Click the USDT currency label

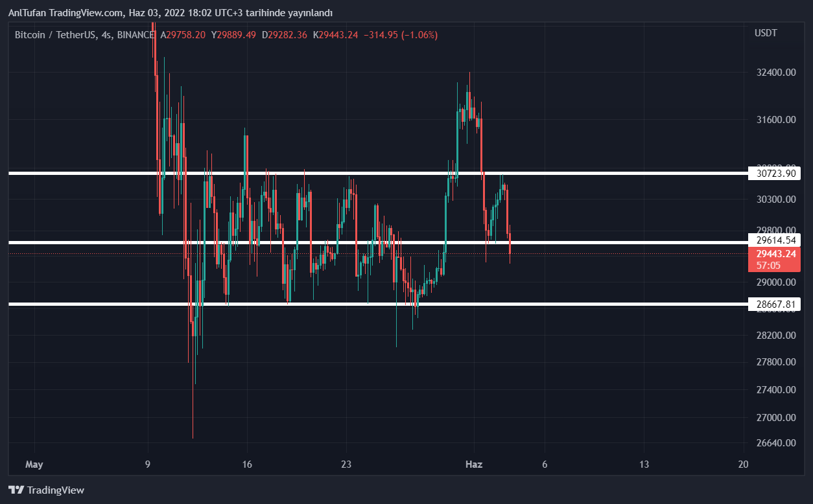pos(766,33)
